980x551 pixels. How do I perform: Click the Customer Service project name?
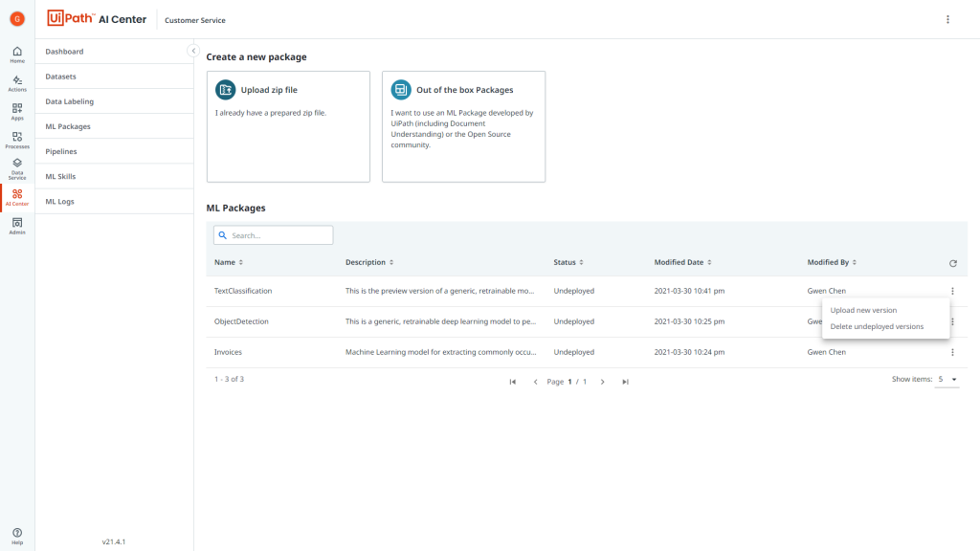click(195, 20)
